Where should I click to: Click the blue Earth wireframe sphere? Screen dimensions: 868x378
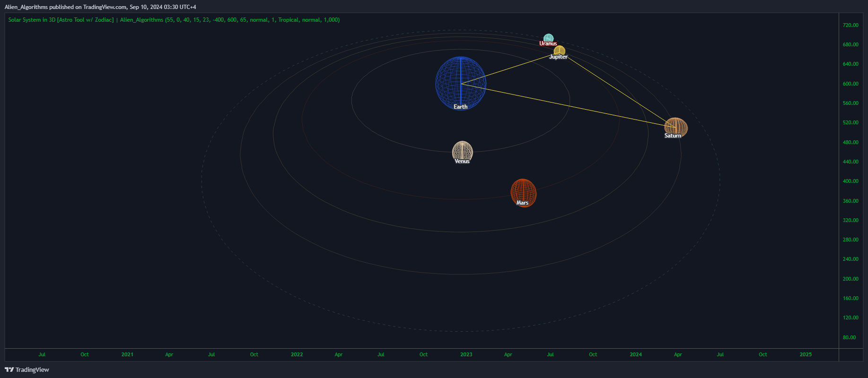(x=460, y=83)
